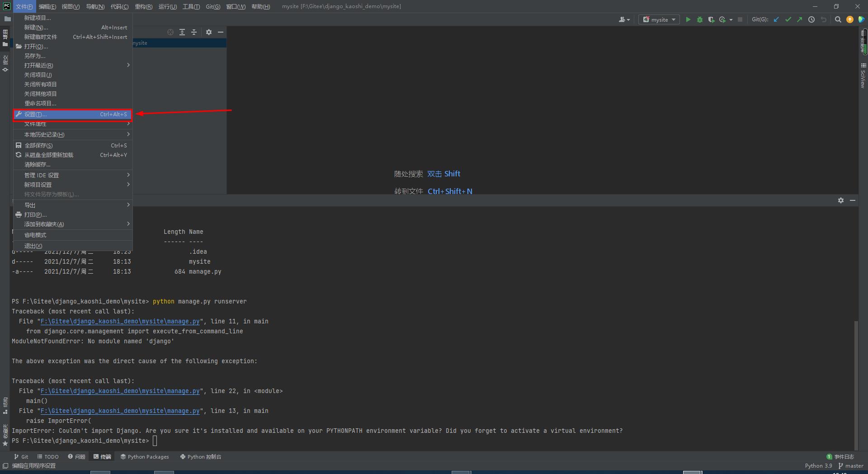
Task: Choose 打印 menu entry
Action: pyautogui.click(x=73, y=215)
